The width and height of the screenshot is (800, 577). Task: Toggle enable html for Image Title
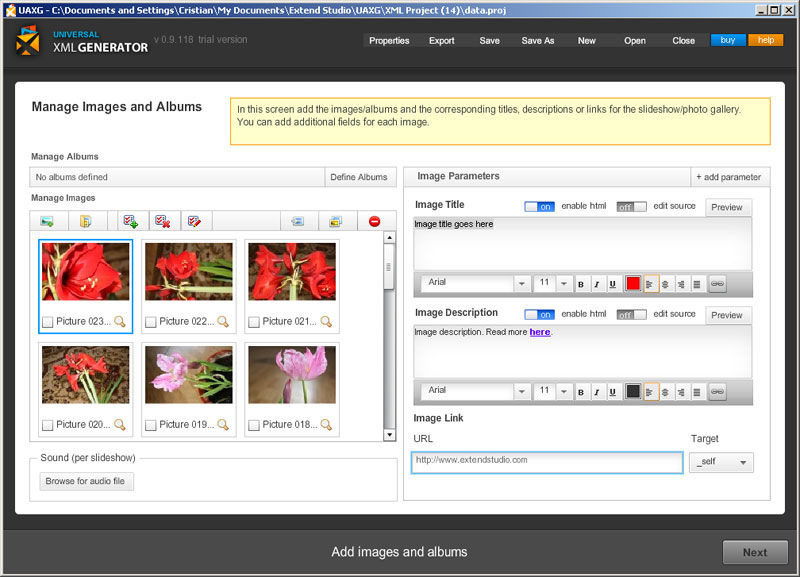coord(539,206)
